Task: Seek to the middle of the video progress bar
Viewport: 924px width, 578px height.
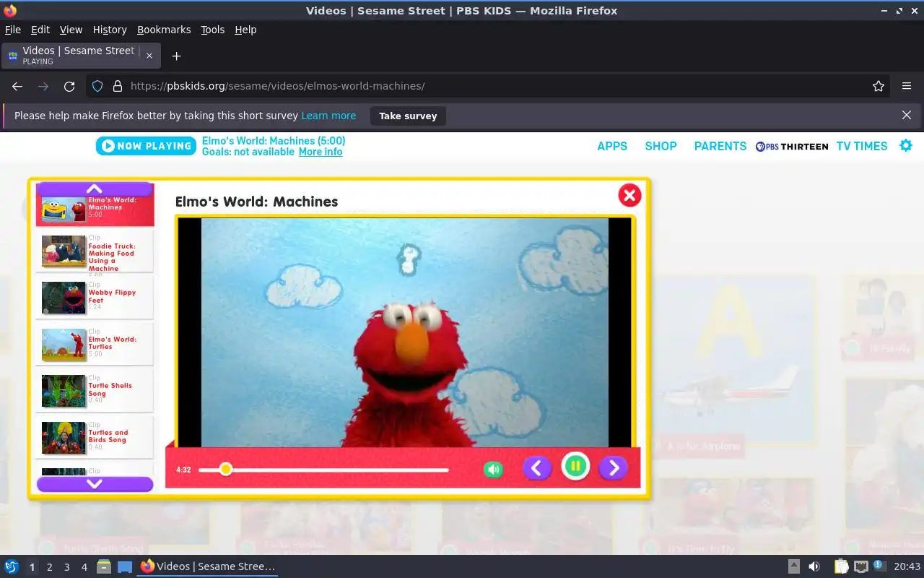Action: pyautogui.click(x=323, y=470)
